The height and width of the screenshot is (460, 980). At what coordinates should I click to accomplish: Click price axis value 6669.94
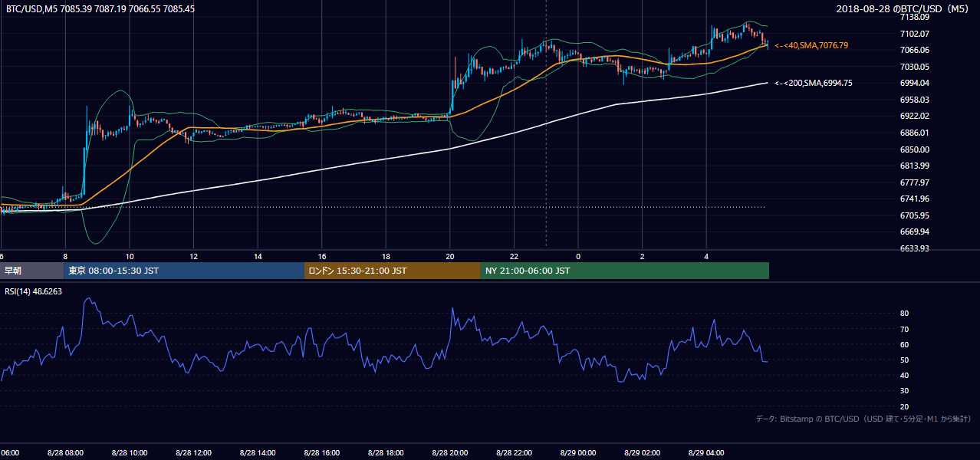click(915, 232)
